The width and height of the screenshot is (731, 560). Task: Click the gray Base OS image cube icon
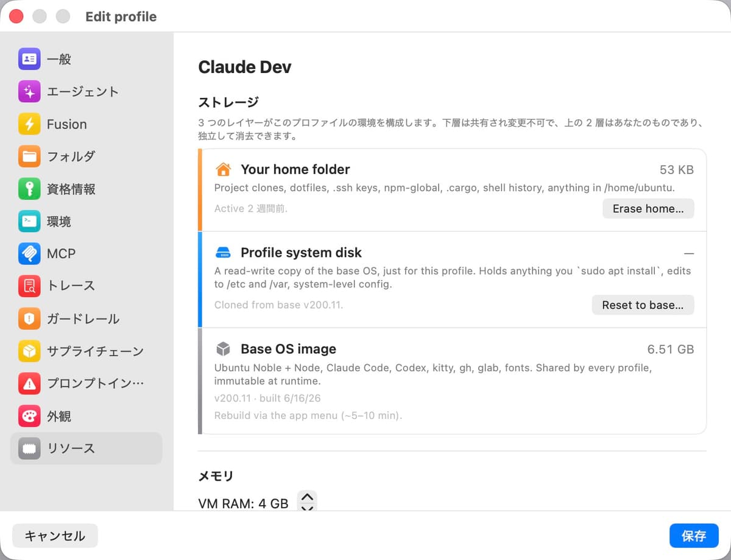pyautogui.click(x=224, y=349)
